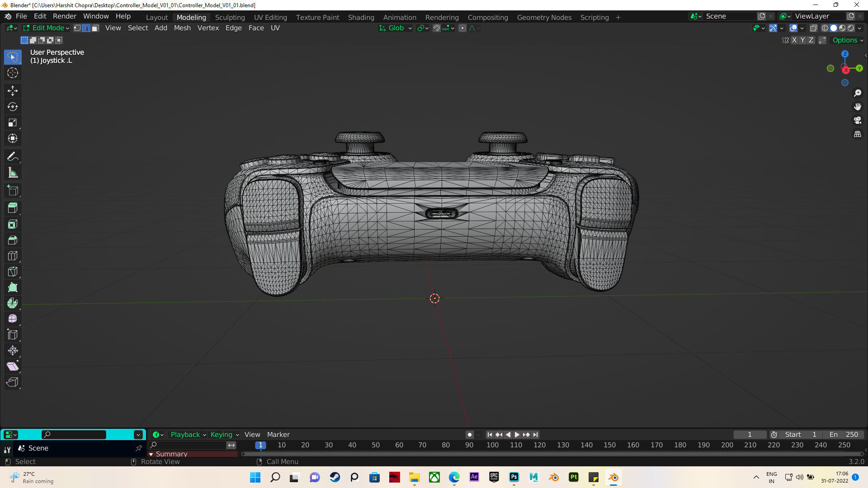Screen dimensions: 868x488
Task: Activate the Transform tool
Action: 13,138
